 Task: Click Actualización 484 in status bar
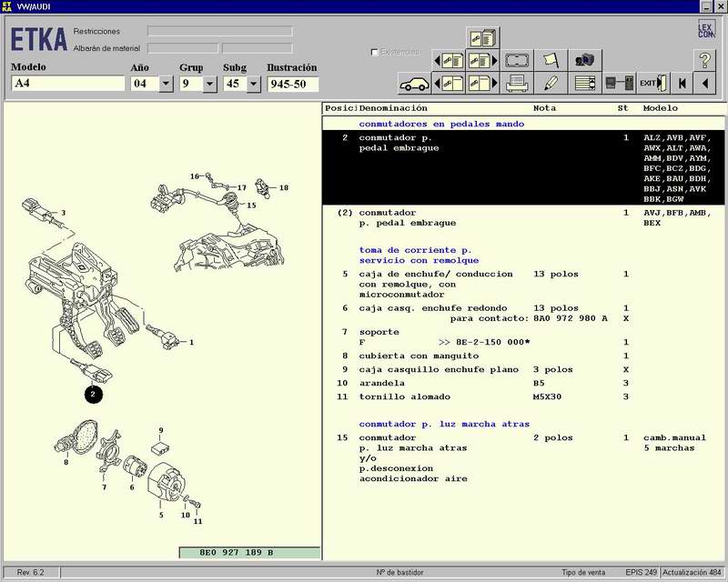coord(692,573)
